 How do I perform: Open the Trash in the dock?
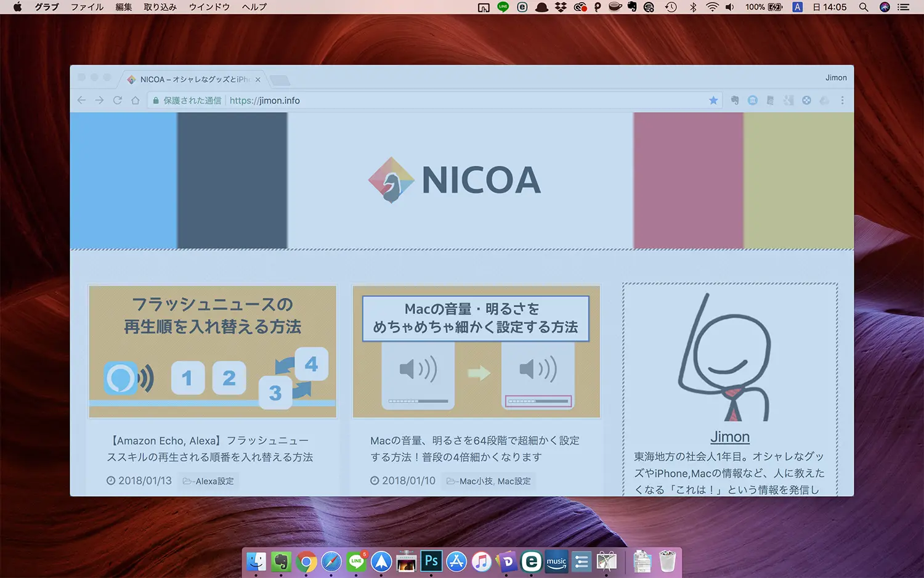tap(667, 561)
